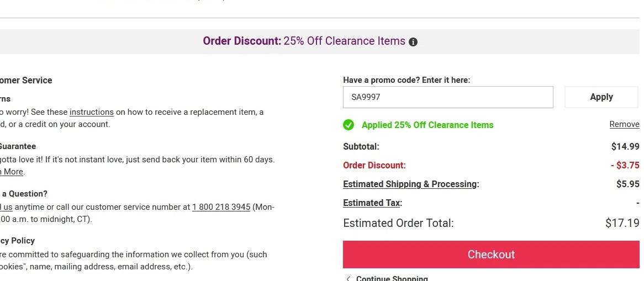Open the Estimated Tax details link

(x=371, y=203)
